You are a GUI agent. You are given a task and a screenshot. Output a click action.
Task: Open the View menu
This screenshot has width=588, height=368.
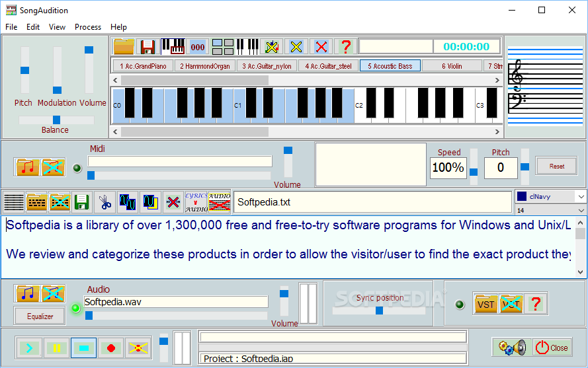(x=57, y=27)
